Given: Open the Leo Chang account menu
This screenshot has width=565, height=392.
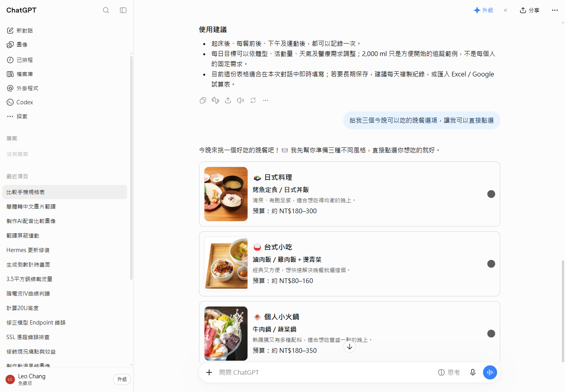Looking at the screenshot, I should (x=57, y=379).
